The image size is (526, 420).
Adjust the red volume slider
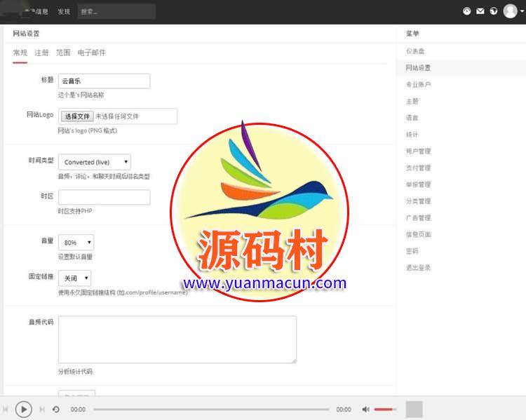(x=385, y=409)
